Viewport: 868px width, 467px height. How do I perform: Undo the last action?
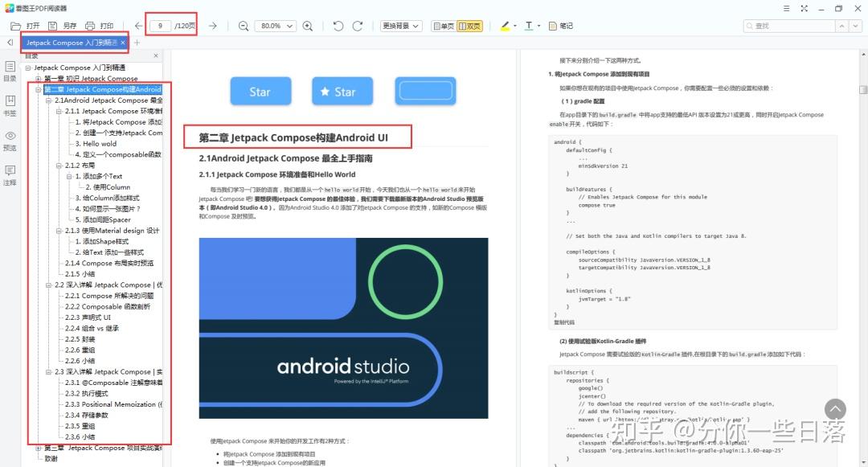338,25
